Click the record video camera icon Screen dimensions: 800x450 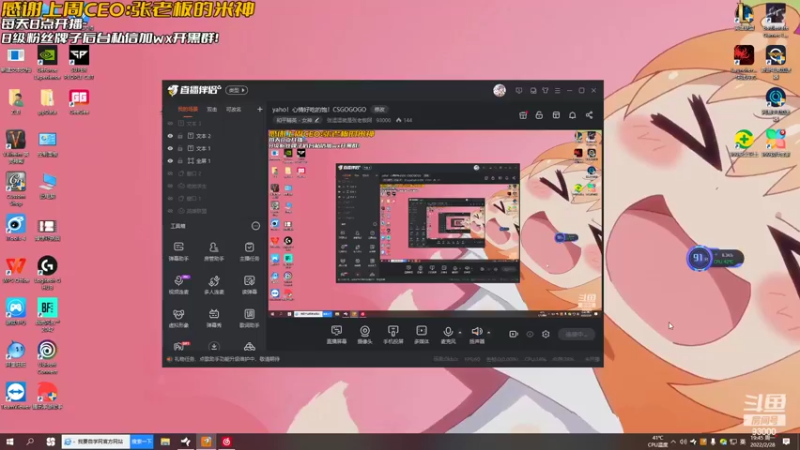[x=513, y=334]
